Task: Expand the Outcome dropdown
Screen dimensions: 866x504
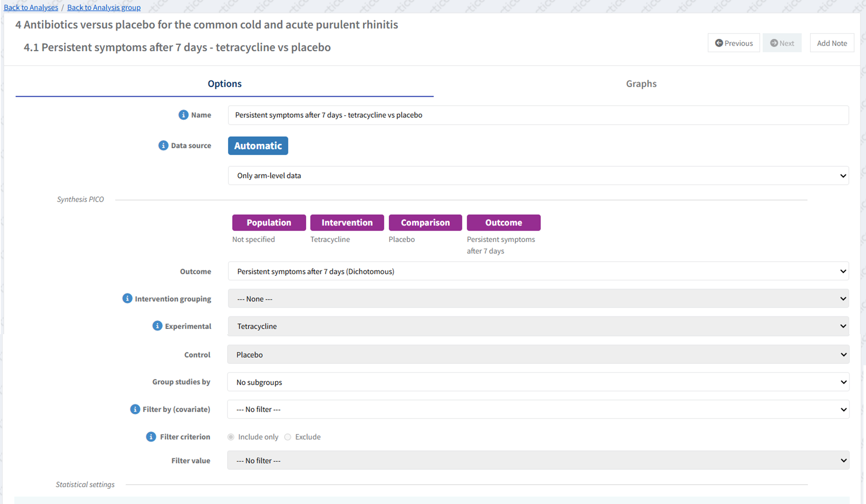Action: (538, 271)
